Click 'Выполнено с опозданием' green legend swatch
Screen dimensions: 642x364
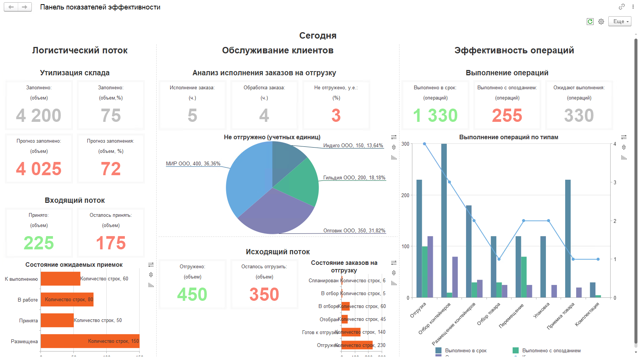515,350
